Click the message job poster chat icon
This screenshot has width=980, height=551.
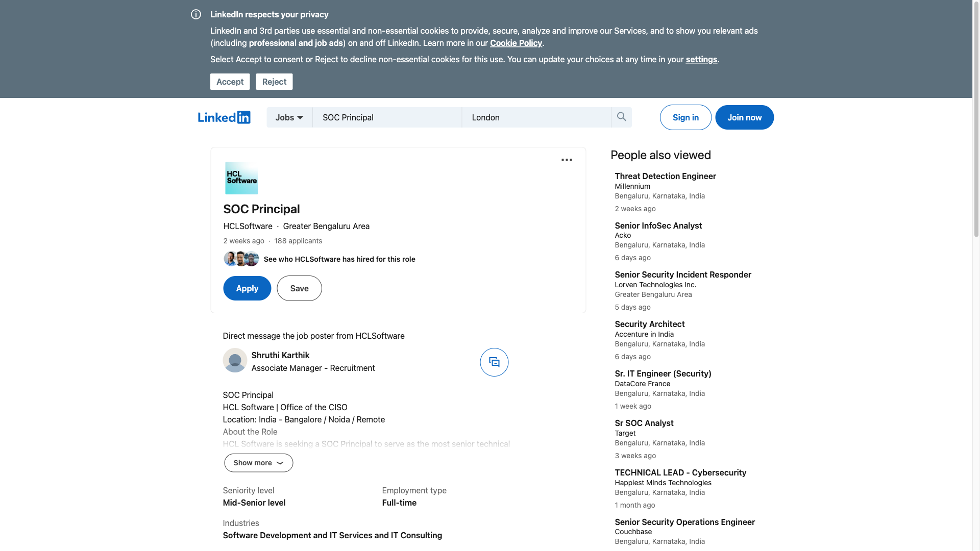click(494, 362)
